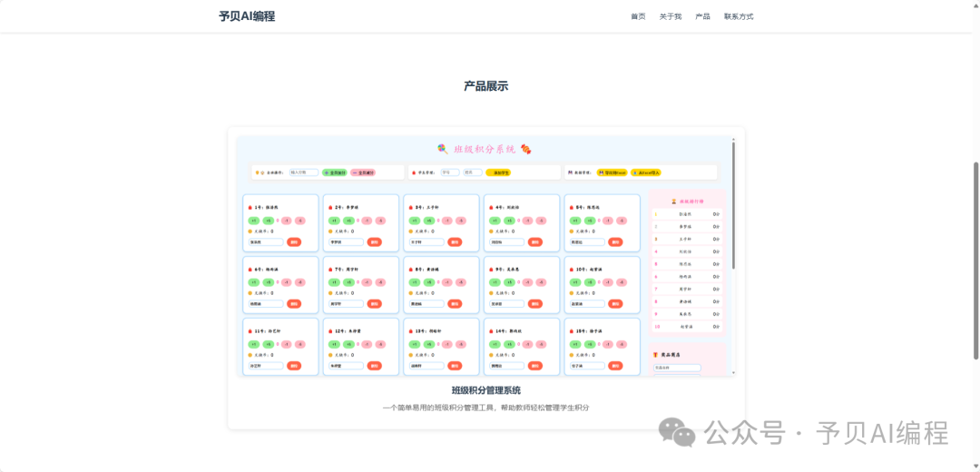Image resolution: width=980 pixels, height=472 pixels.
Task: Delete student 11号 with red button
Action: pyautogui.click(x=294, y=366)
